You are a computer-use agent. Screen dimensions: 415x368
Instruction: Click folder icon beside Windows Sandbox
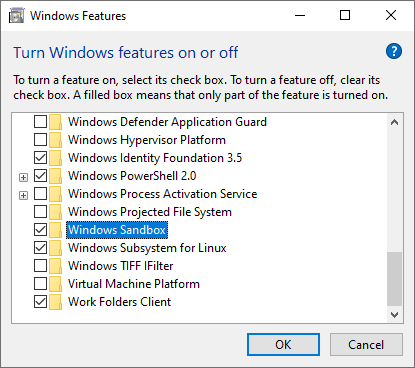[55, 230]
